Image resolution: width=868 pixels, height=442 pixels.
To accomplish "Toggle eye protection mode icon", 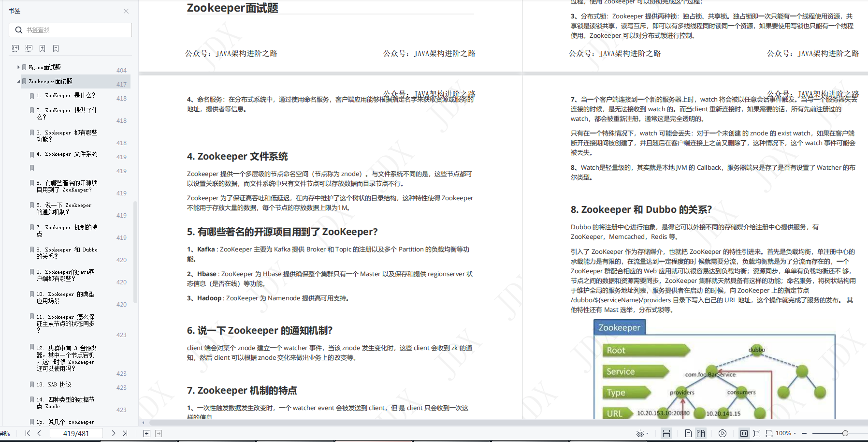I will (x=640, y=433).
